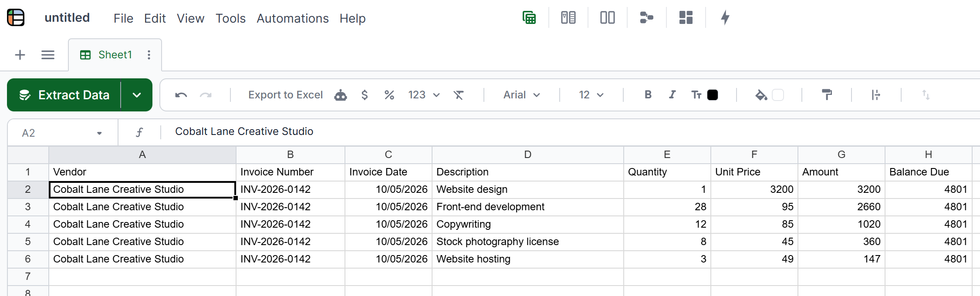Apply percent format
This screenshot has width=980, height=296.
tap(389, 95)
